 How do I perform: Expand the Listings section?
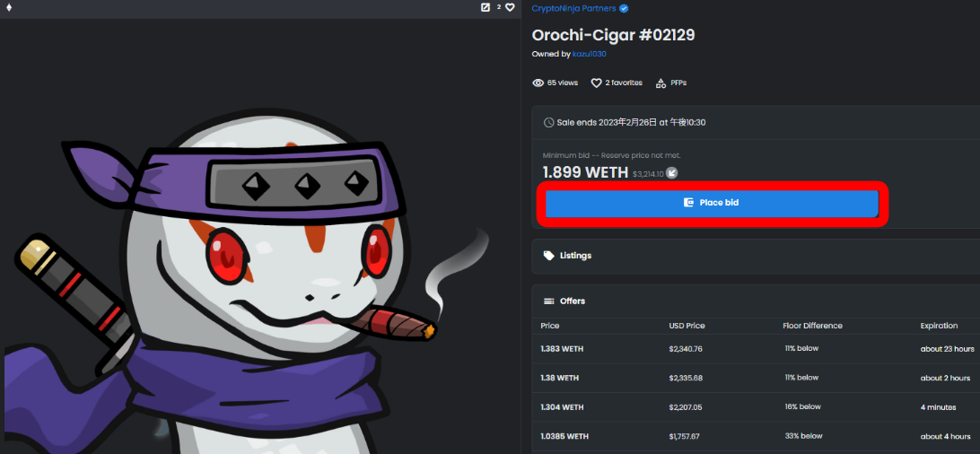[756, 256]
